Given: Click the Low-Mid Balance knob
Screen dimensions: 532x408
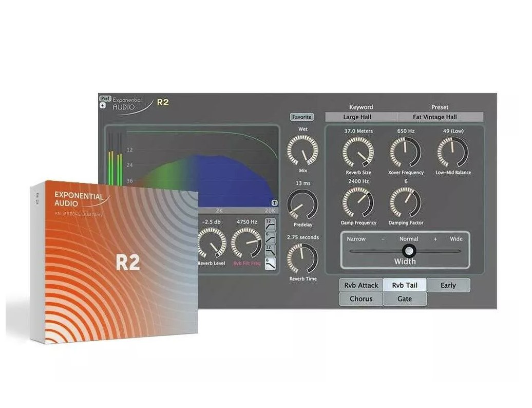Looking at the screenshot, I should pos(452,152).
